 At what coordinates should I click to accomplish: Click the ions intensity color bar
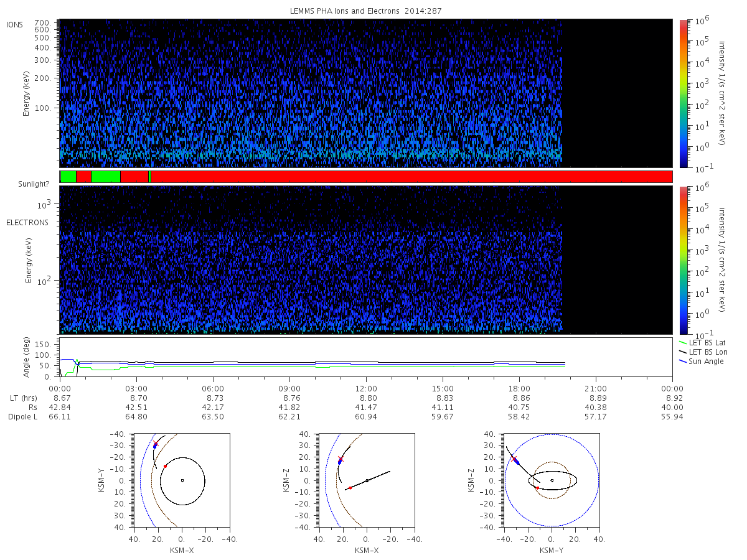(683, 93)
